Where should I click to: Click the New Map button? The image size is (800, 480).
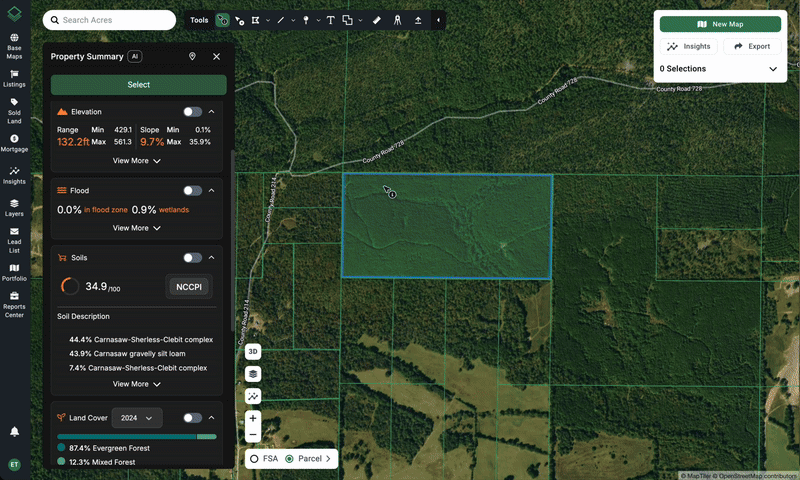pyautogui.click(x=720, y=24)
